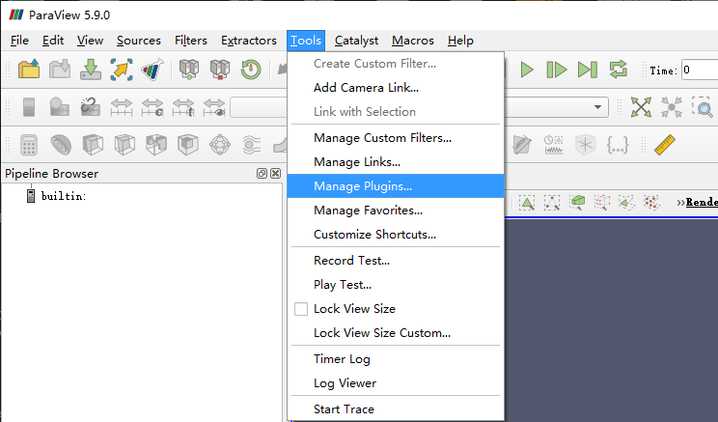Open the Macros menu

413,41
